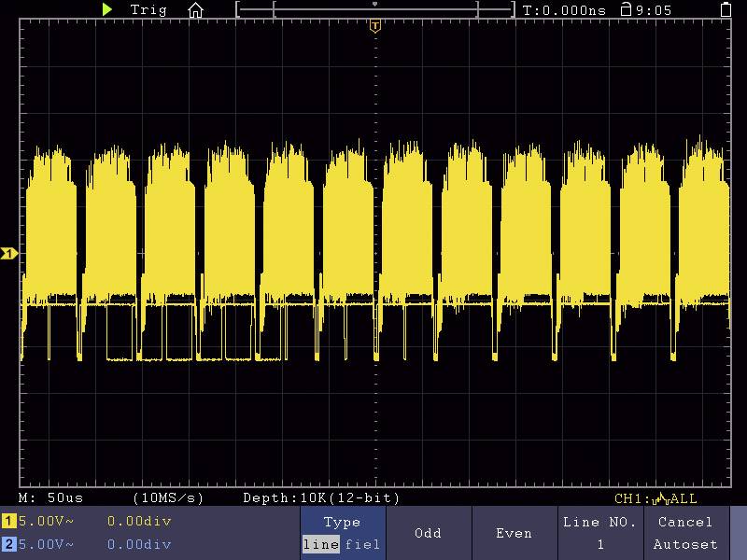Screen dimensions: 747x560
Task: Click the trigger position bar at top
Action: coord(376,7)
